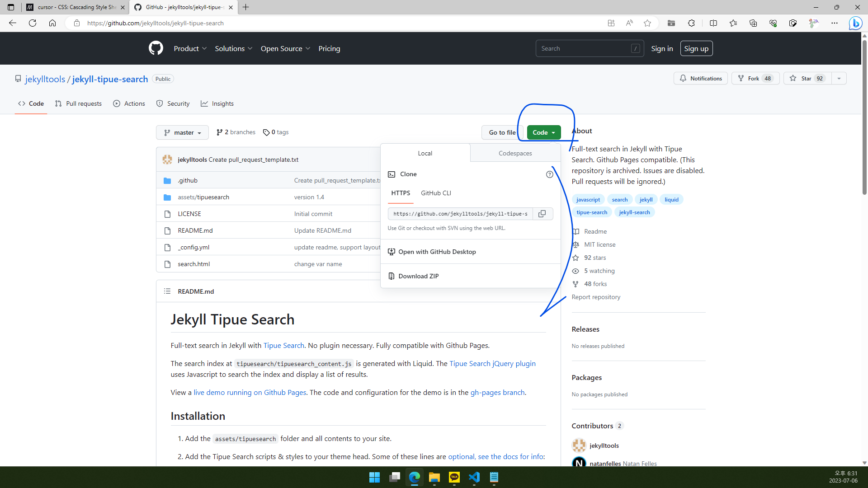Open favorites list icon
This screenshot has height=488, width=868.
click(733, 23)
